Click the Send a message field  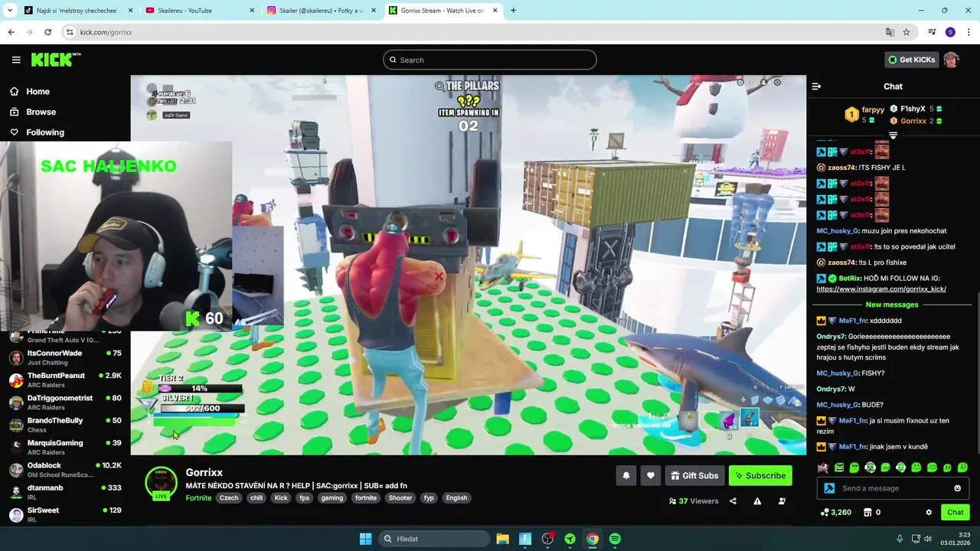click(x=892, y=488)
